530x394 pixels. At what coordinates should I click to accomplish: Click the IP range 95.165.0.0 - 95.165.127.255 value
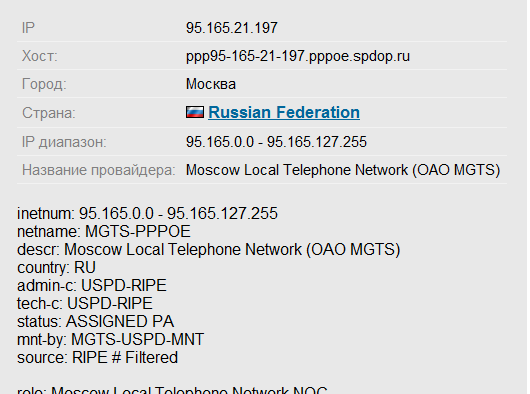(x=276, y=142)
